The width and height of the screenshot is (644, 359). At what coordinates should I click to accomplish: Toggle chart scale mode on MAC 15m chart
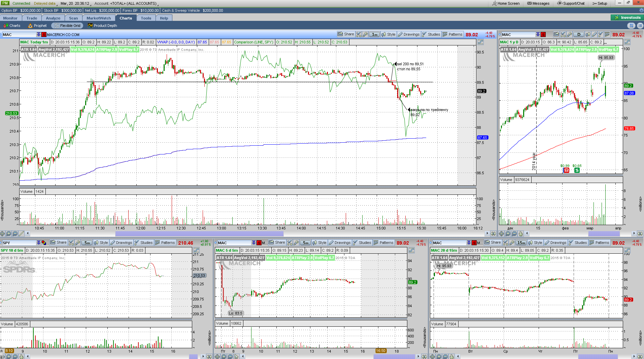(627, 250)
